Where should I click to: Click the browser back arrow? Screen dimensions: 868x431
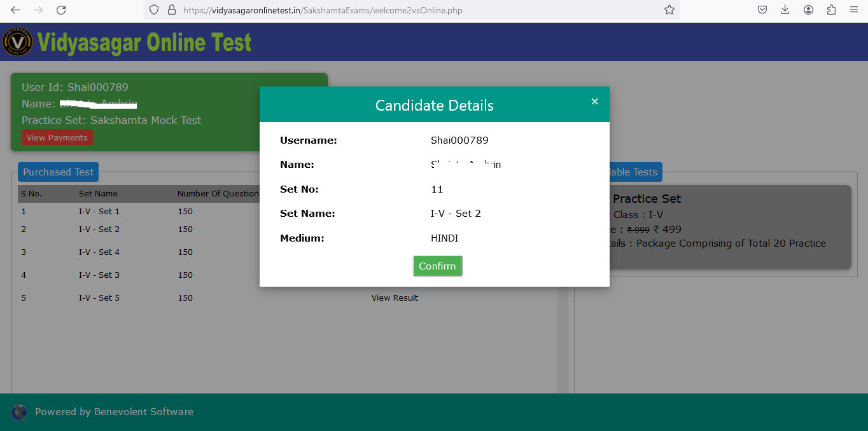coord(15,10)
